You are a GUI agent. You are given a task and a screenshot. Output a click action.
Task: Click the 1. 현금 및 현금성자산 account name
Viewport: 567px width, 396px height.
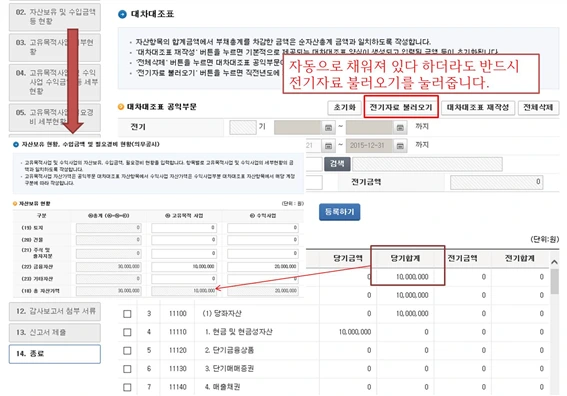[239, 332]
